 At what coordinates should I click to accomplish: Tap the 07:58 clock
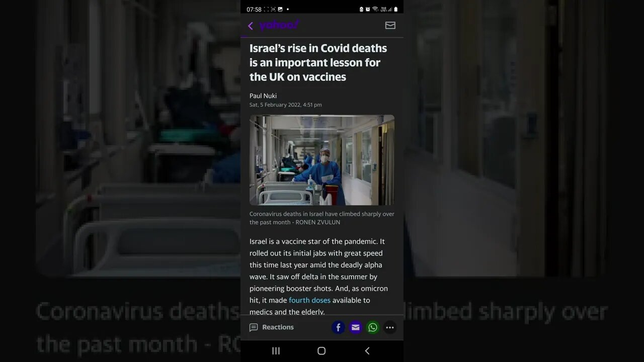pos(254,10)
